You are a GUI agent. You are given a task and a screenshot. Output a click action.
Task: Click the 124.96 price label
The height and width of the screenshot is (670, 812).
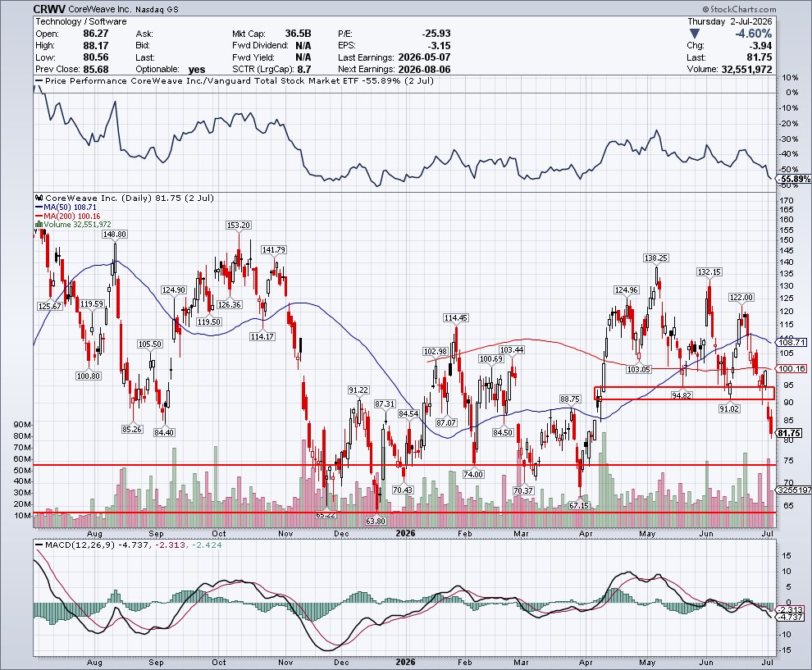tap(626, 290)
